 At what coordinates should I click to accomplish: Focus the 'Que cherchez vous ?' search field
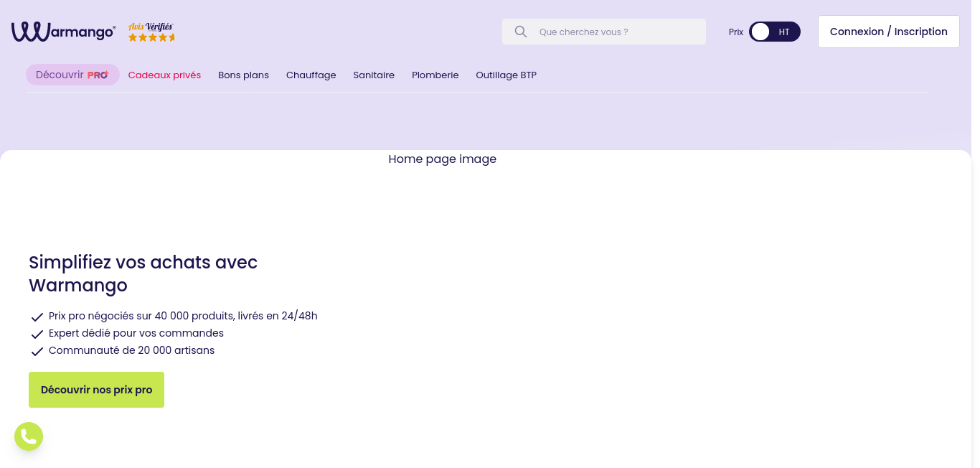click(604, 32)
